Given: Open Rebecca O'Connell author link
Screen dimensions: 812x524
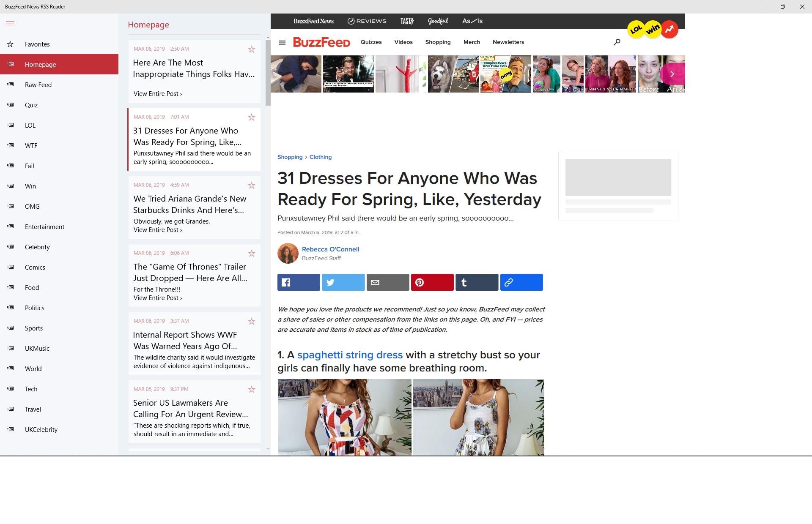Looking at the screenshot, I should (330, 249).
